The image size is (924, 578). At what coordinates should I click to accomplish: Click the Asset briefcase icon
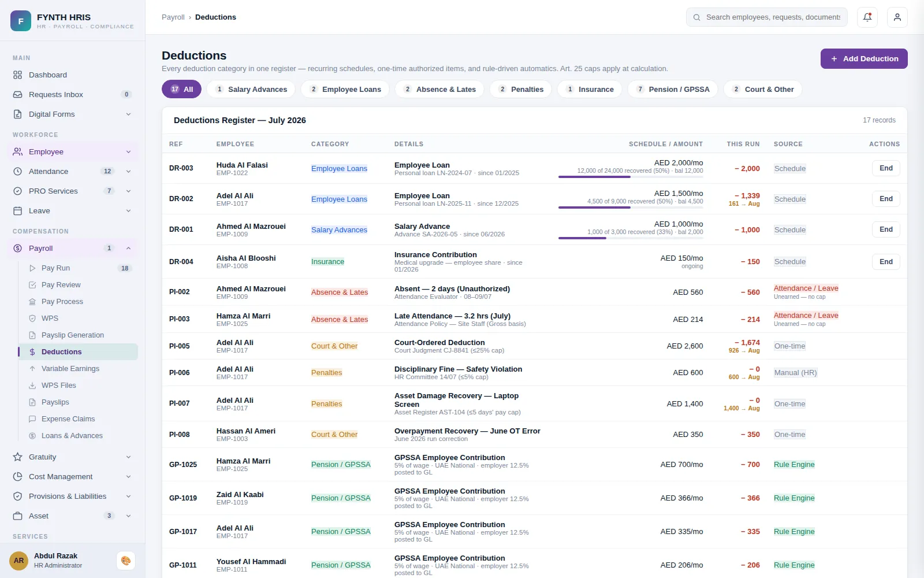(x=18, y=516)
